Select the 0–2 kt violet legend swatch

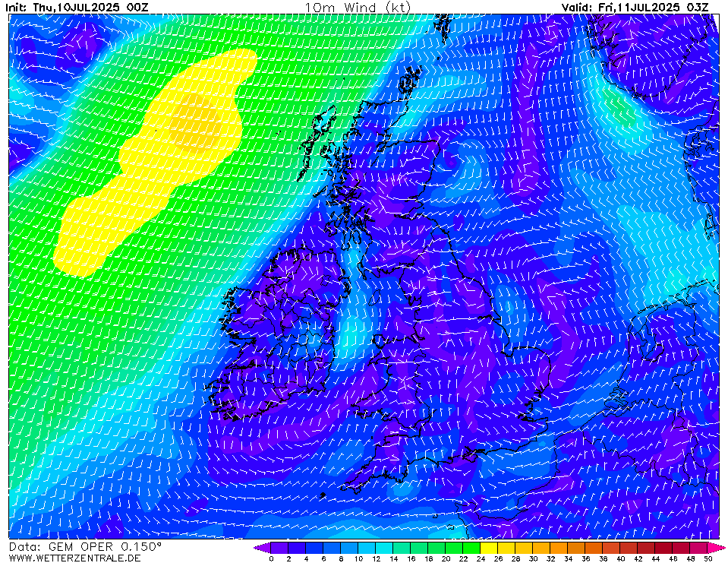(x=279, y=548)
